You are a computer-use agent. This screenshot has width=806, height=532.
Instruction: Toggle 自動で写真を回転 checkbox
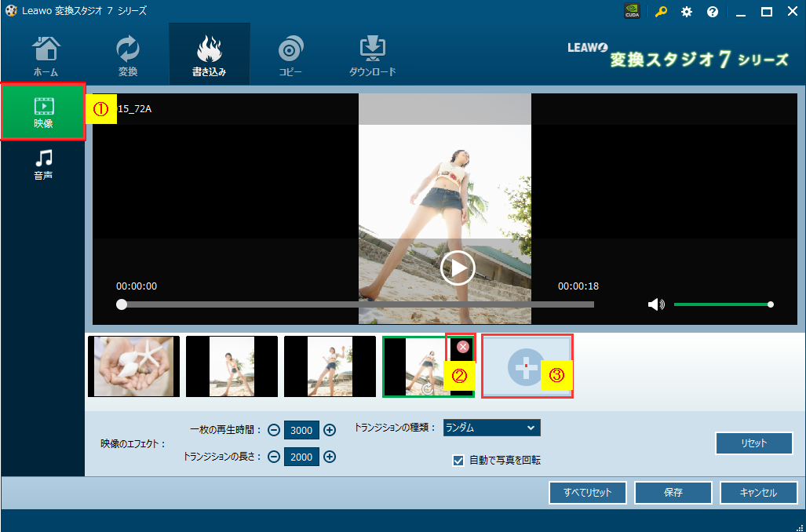point(458,461)
